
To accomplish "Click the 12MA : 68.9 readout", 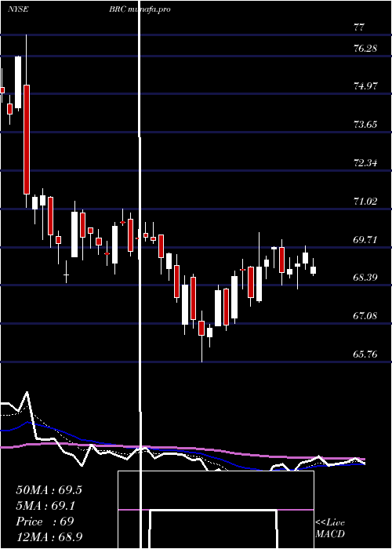I will pos(49,537).
